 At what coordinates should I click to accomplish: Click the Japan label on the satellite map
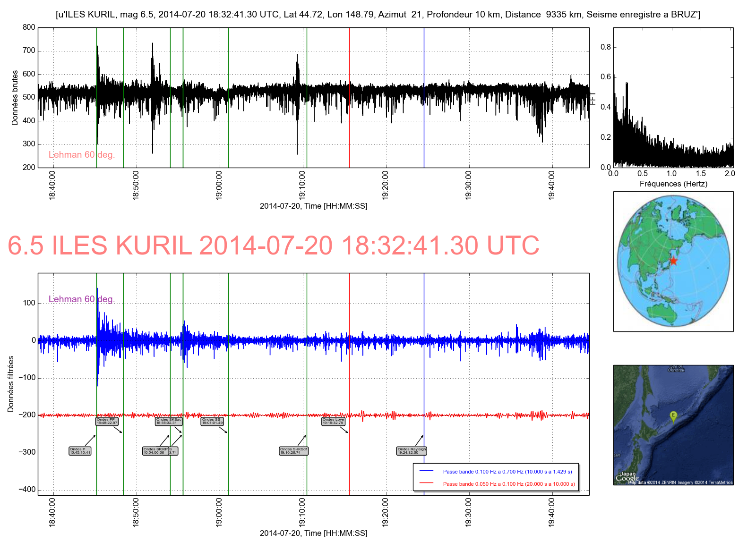tap(628, 474)
